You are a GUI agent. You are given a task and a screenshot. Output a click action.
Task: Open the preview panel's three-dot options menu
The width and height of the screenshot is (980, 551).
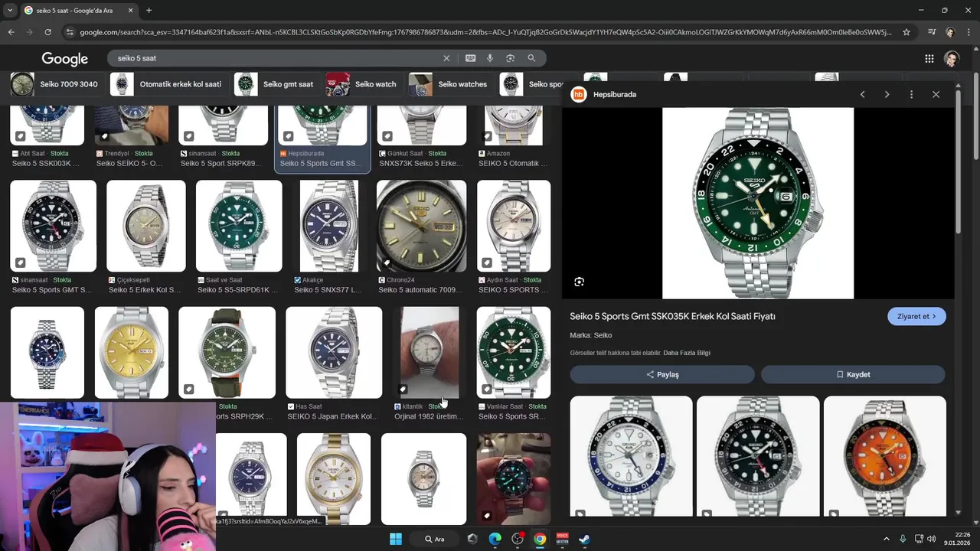coord(911,94)
